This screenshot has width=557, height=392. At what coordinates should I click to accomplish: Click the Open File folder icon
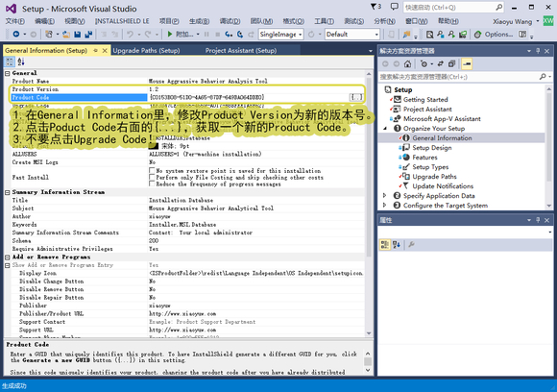pos(66,35)
